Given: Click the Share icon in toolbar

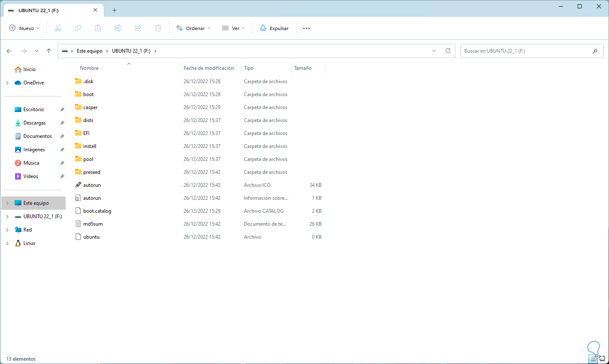Looking at the screenshot, I should [138, 28].
